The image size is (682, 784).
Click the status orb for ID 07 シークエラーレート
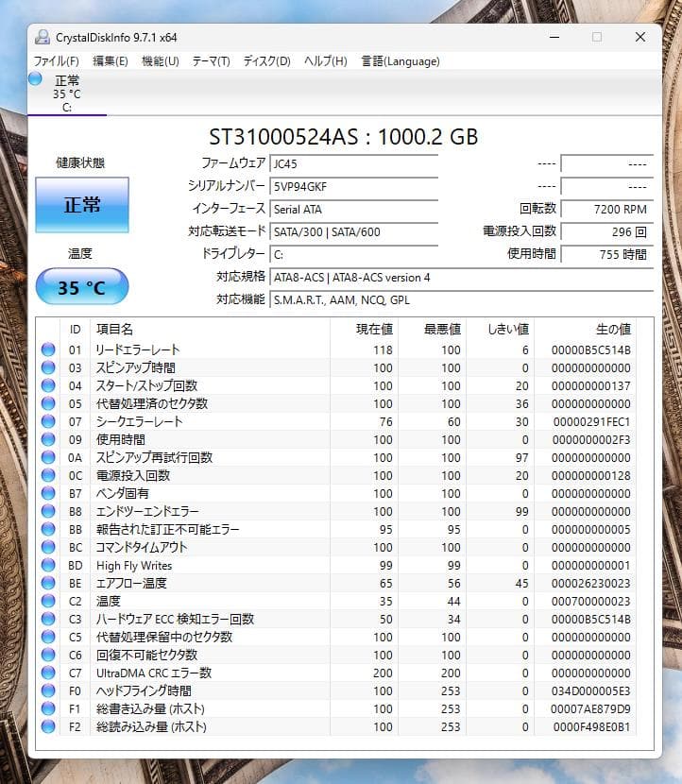coord(48,421)
